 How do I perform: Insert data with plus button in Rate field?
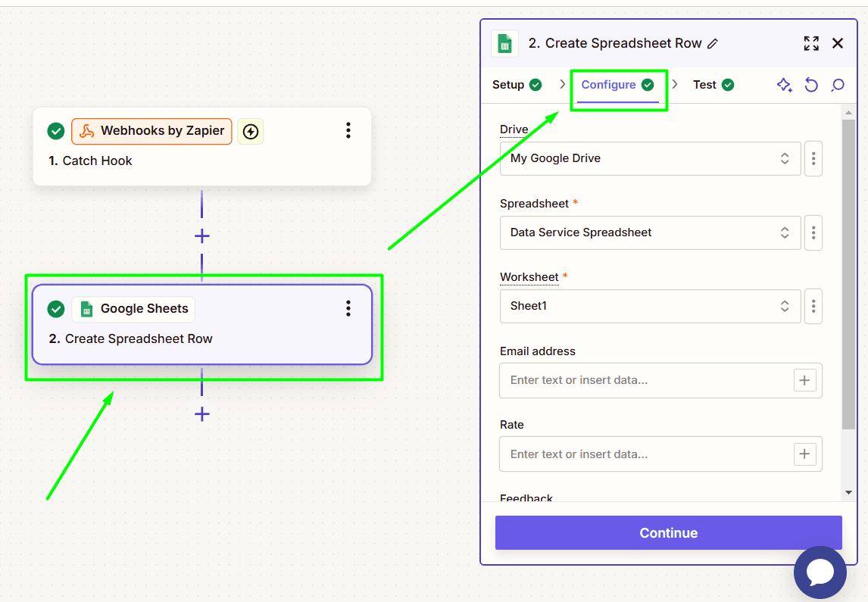805,454
